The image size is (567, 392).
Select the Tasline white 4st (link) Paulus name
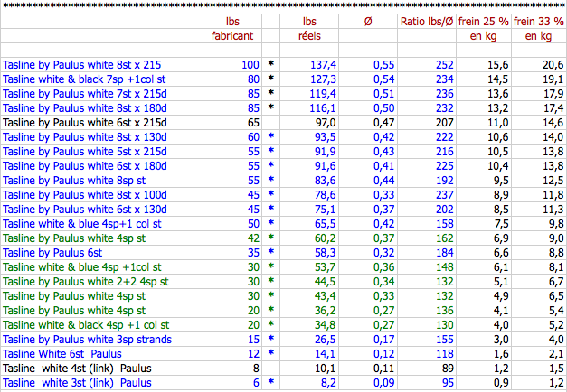coord(77,369)
